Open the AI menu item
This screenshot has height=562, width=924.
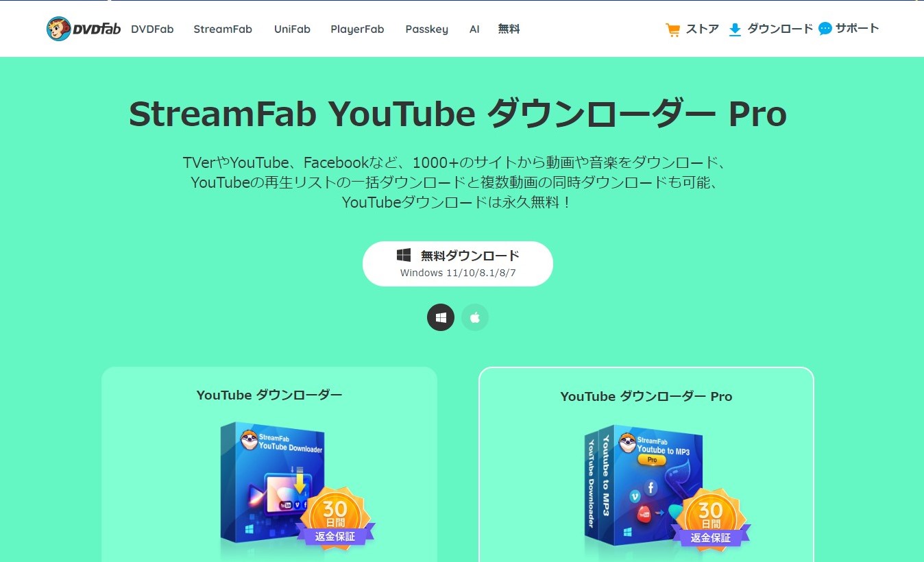coord(474,29)
